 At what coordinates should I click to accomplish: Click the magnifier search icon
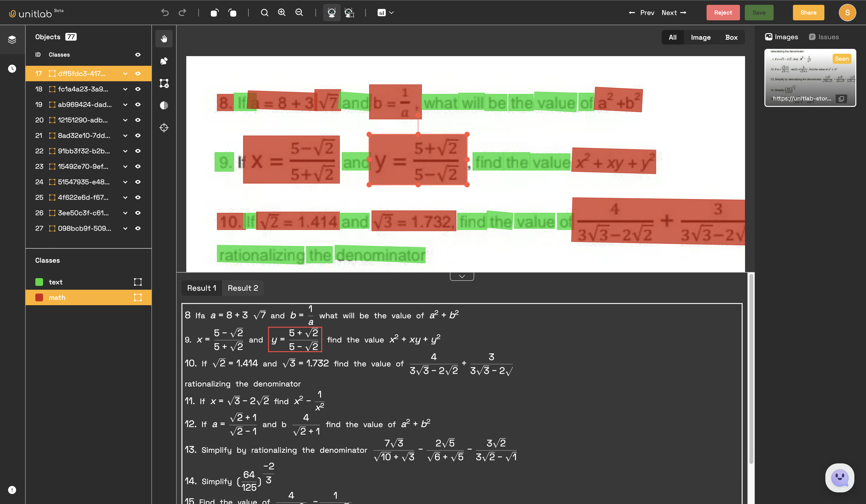coord(264,13)
